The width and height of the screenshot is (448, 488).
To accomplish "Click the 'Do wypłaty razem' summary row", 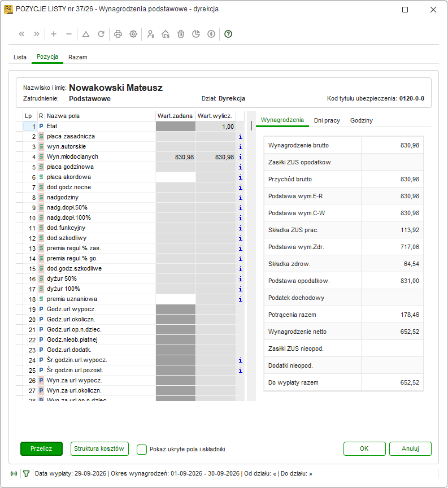I will click(343, 382).
